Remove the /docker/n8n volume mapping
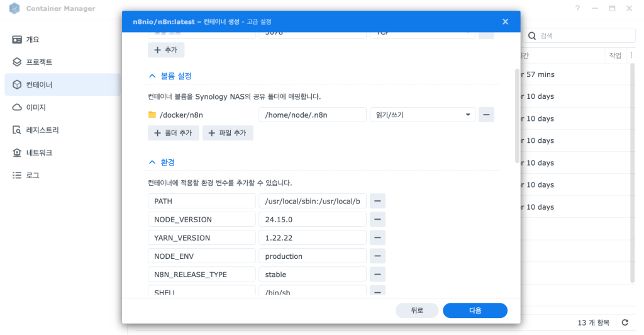This screenshot has height=335, width=644. coord(486,115)
